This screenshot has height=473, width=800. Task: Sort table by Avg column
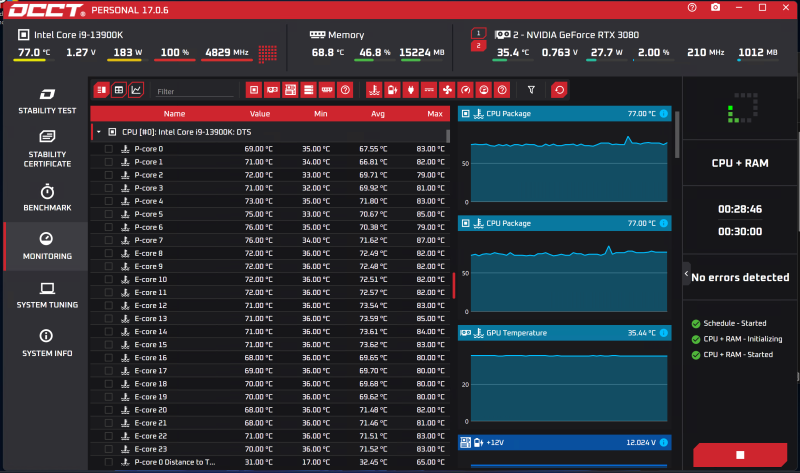tap(378, 114)
